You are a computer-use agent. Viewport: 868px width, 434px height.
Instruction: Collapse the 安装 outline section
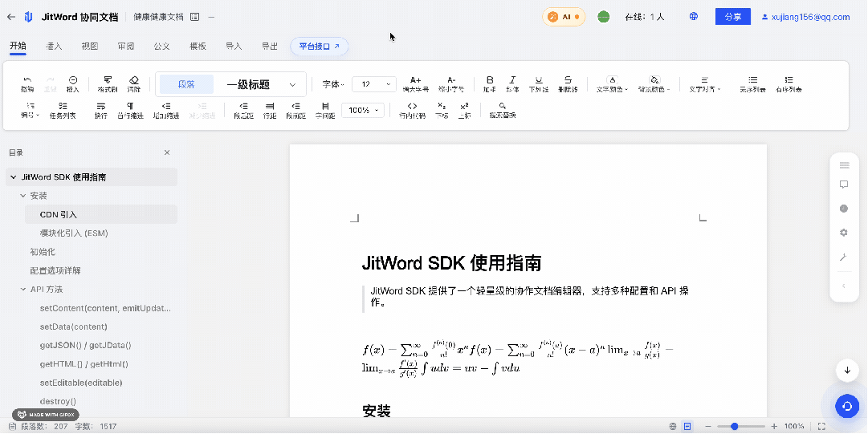[23, 196]
